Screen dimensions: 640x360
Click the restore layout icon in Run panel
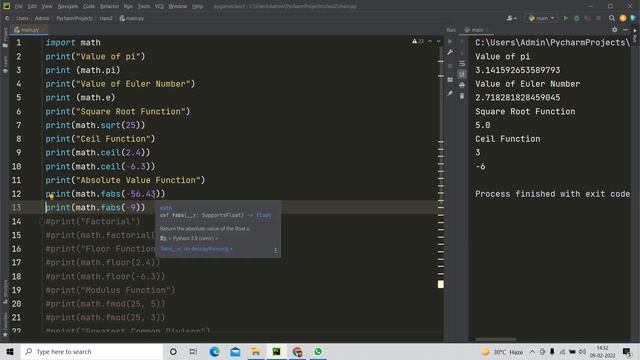click(x=450, y=80)
